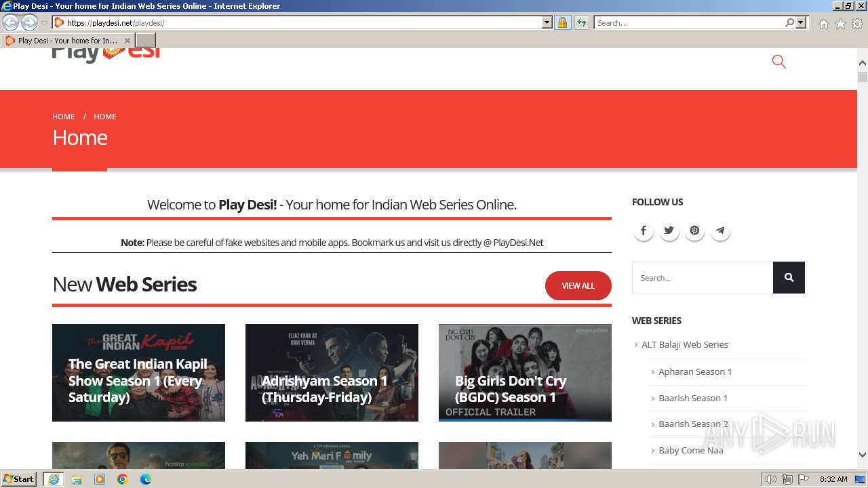The image size is (868, 488).
Task: Click the IE search magnifier icon
Action: 789,22
